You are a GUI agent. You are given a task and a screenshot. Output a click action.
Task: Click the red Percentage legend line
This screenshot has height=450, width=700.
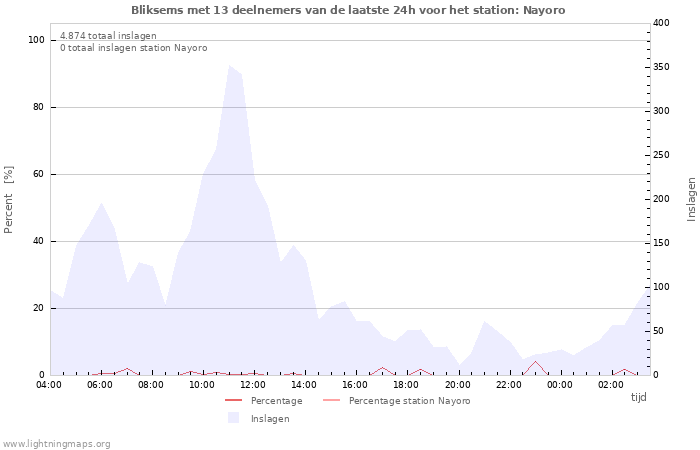233,400
